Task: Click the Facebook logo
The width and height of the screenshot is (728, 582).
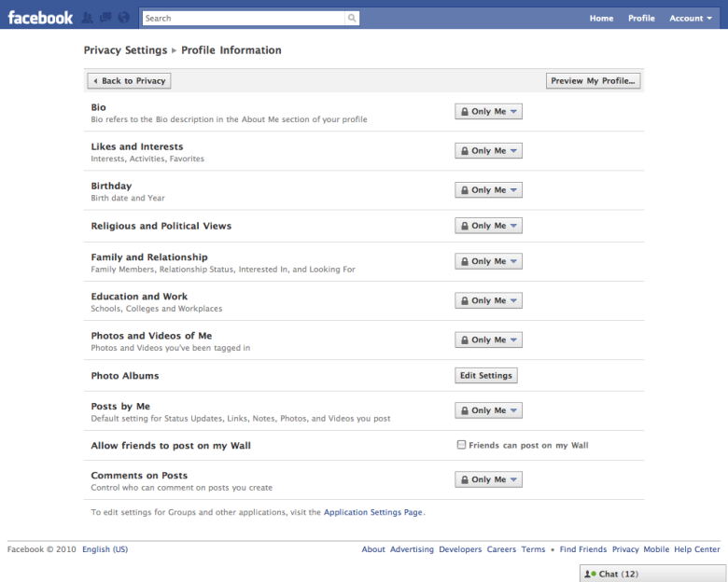Action: (40, 18)
